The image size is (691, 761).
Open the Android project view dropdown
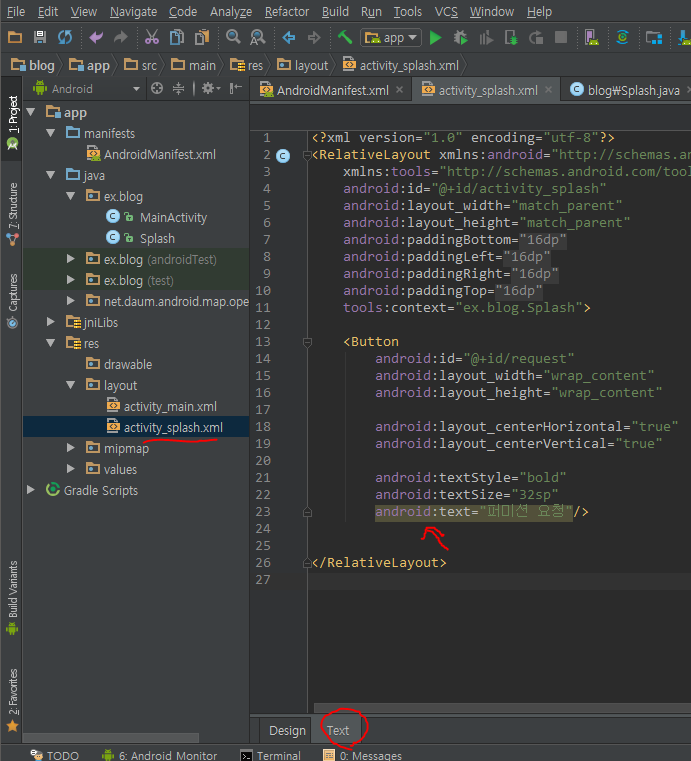[86, 89]
